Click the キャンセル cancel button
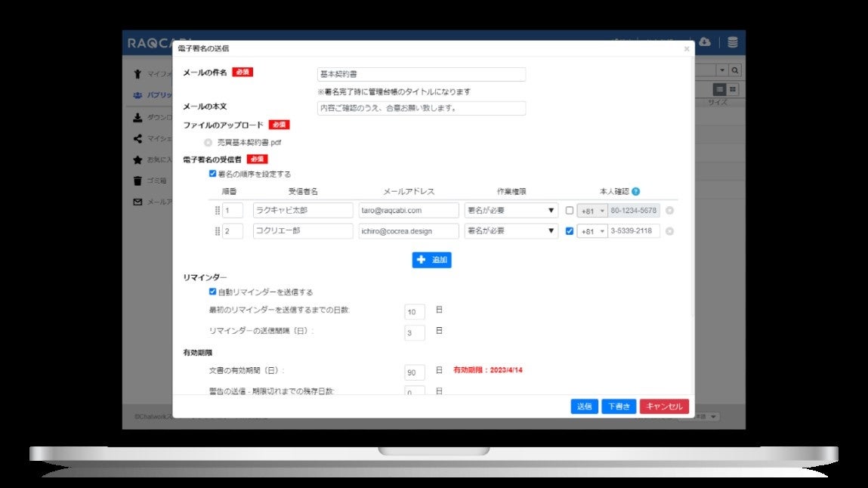 point(664,406)
